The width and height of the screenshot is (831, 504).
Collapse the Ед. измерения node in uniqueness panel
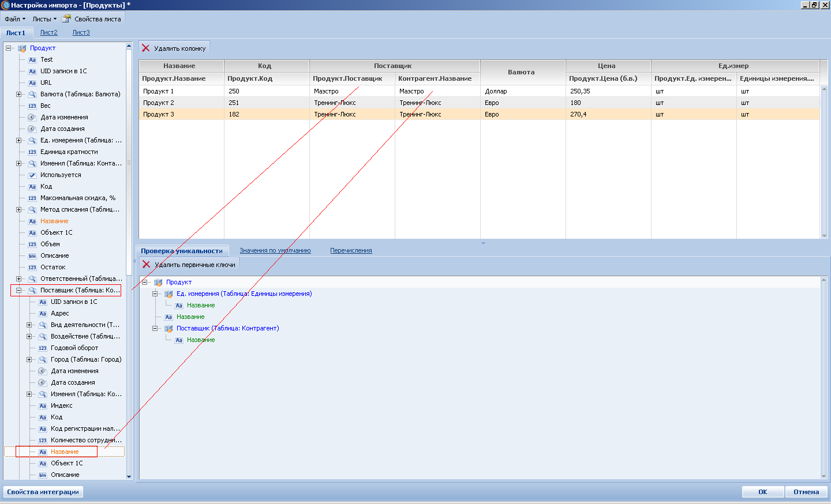155,294
